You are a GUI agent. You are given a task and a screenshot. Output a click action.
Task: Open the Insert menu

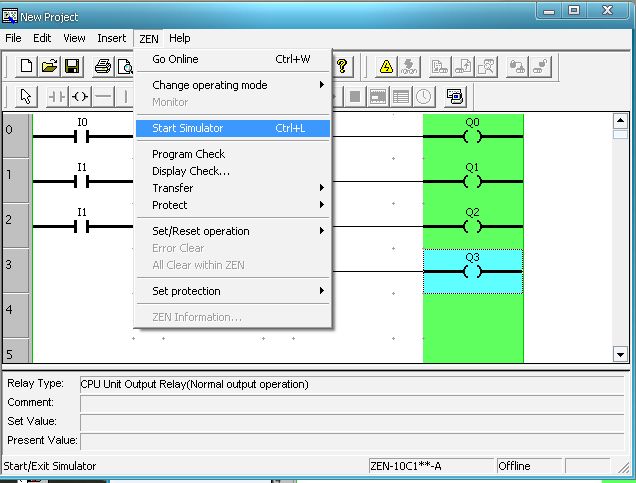click(112, 38)
